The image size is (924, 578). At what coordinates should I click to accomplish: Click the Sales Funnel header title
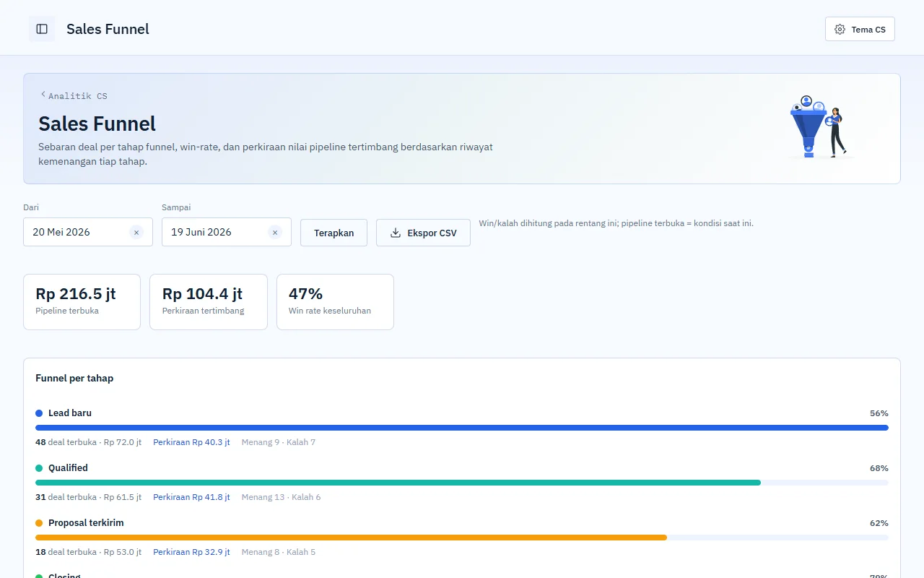coord(108,29)
